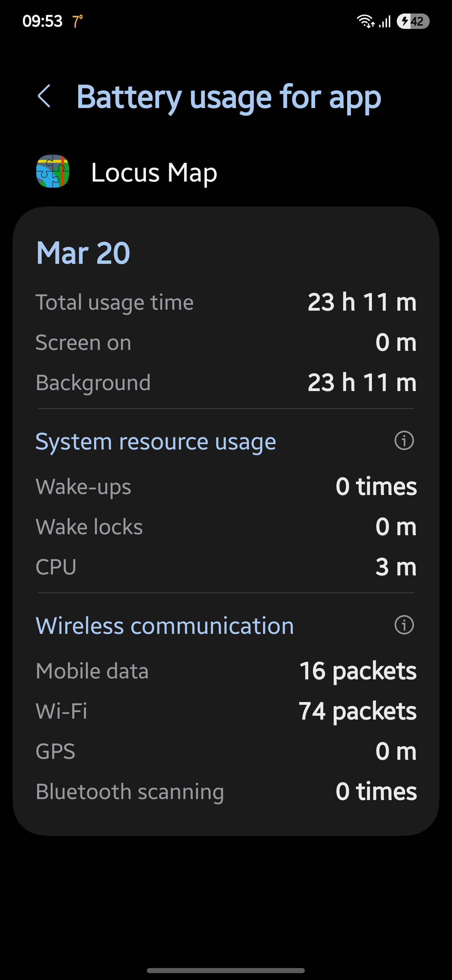452x980 pixels.
Task: Tap the Wireless communication heading
Action: click(x=164, y=626)
